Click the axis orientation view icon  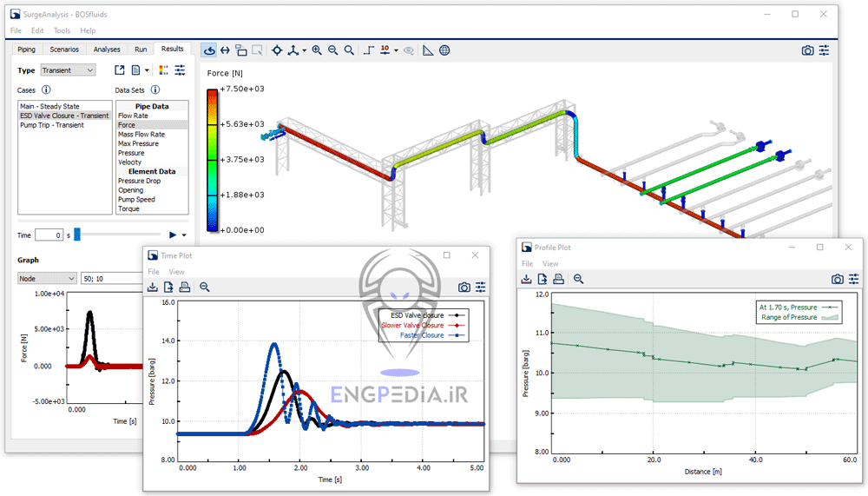pyautogui.click(x=293, y=50)
